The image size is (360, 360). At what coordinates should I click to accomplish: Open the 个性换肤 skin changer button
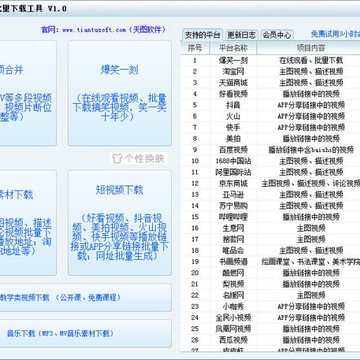click(138, 159)
